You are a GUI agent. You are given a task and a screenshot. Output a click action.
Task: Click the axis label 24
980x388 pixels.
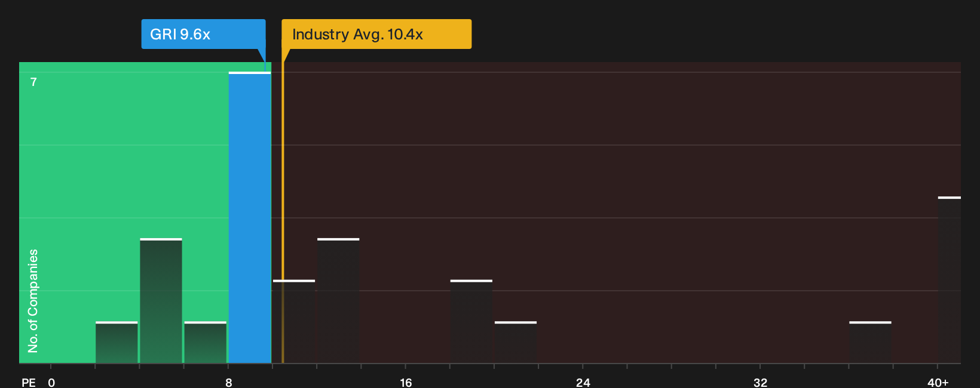(x=583, y=382)
